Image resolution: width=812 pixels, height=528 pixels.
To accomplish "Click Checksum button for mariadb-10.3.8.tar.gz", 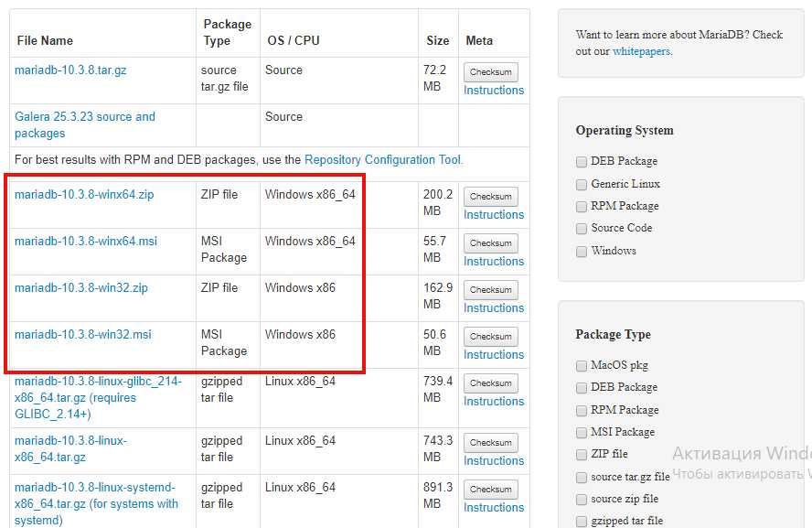I will tap(491, 72).
